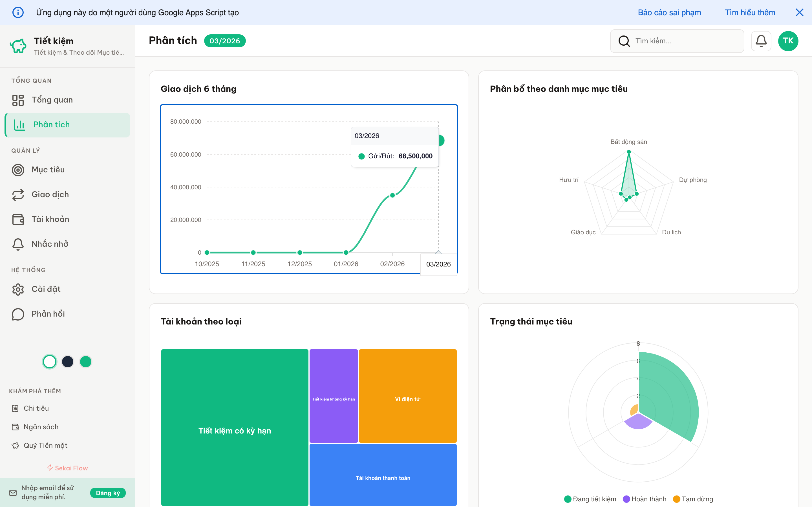Select the dark navy theme swatch

68,361
